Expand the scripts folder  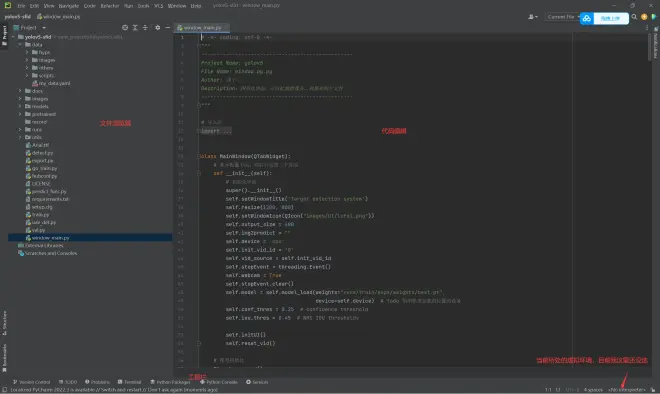(x=27, y=75)
